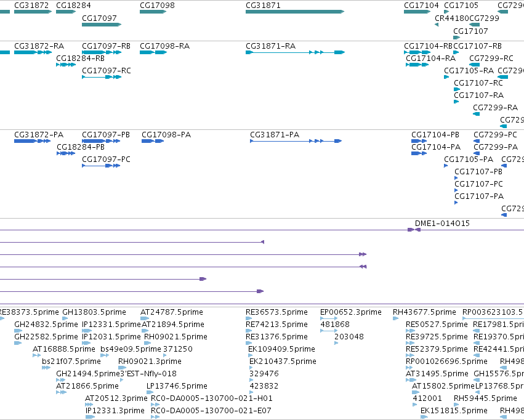
Task: Select protein CG17097-PC
Action: (101, 166)
